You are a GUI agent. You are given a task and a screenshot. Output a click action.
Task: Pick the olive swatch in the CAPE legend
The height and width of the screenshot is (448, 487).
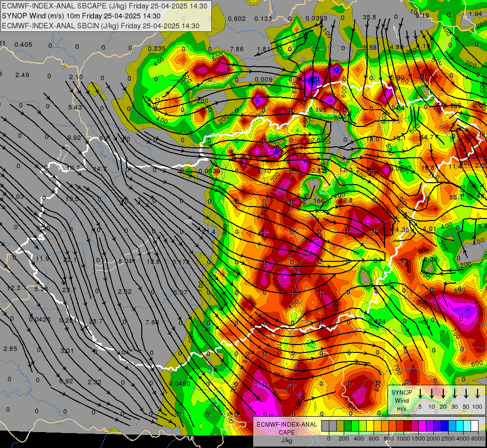tap(340, 426)
